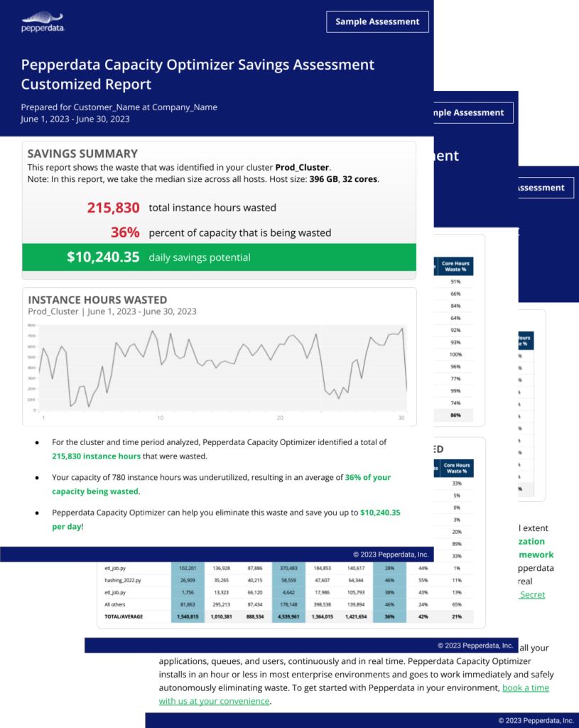Image resolution: width=579 pixels, height=728 pixels.
Task: Click the Sample Assessment button on front page
Action: tap(377, 22)
